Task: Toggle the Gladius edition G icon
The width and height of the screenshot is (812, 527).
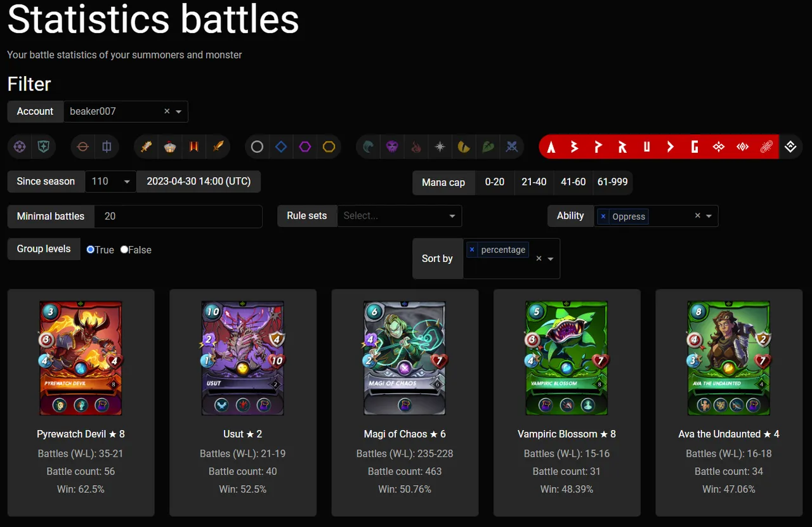Action: pos(695,147)
